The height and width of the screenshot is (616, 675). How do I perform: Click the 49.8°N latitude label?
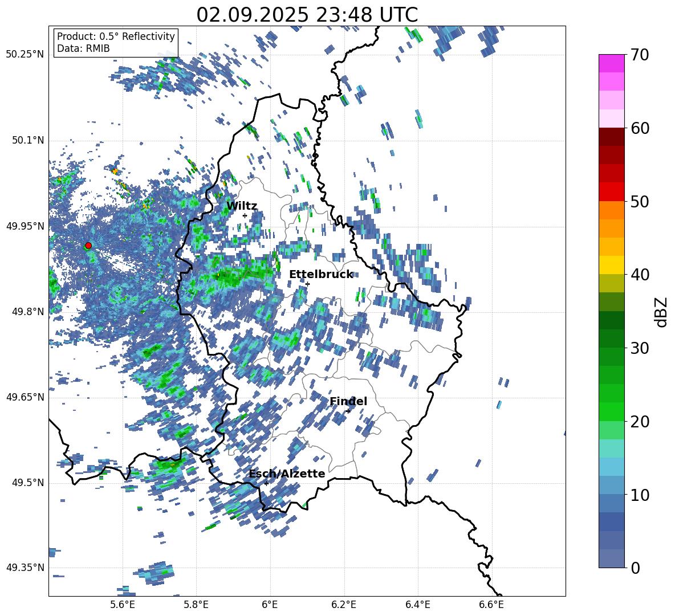tap(28, 312)
